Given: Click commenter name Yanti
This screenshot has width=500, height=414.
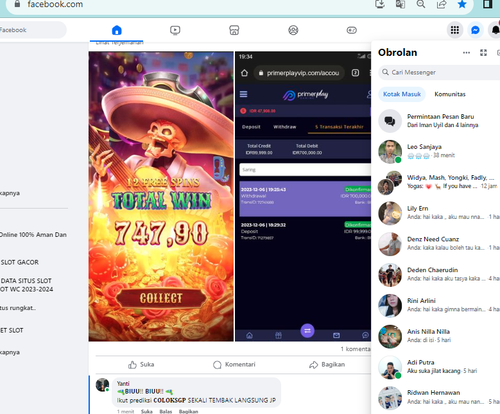Looking at the screenshot, I should click(123, 384).
